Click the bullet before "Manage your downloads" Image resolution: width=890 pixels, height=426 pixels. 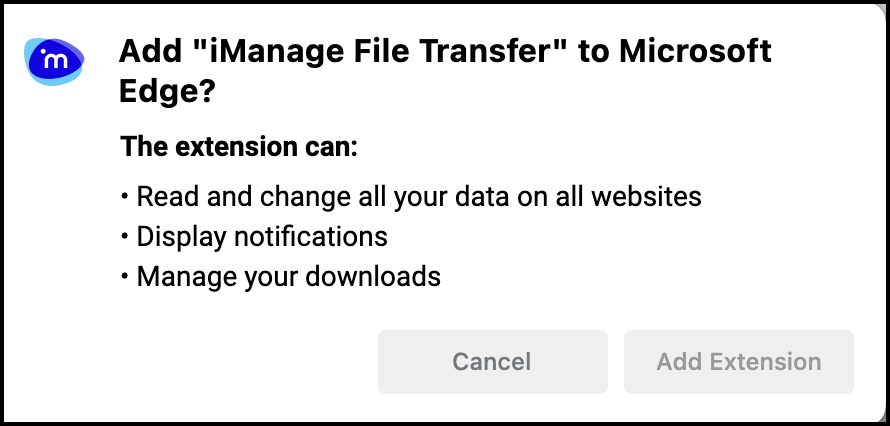tap(126, 276)
